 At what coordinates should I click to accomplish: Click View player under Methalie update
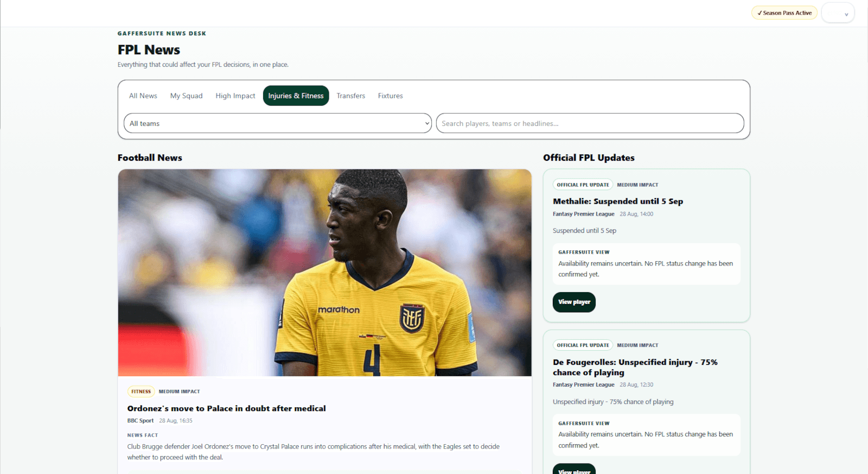click(x=574, y=302)
